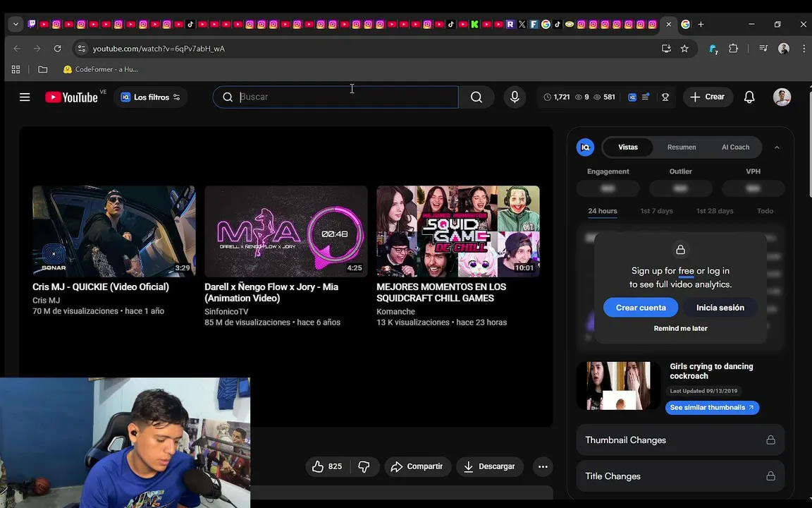
Task: Switch to the AI Coach tab
Action: tap(735, 147)
